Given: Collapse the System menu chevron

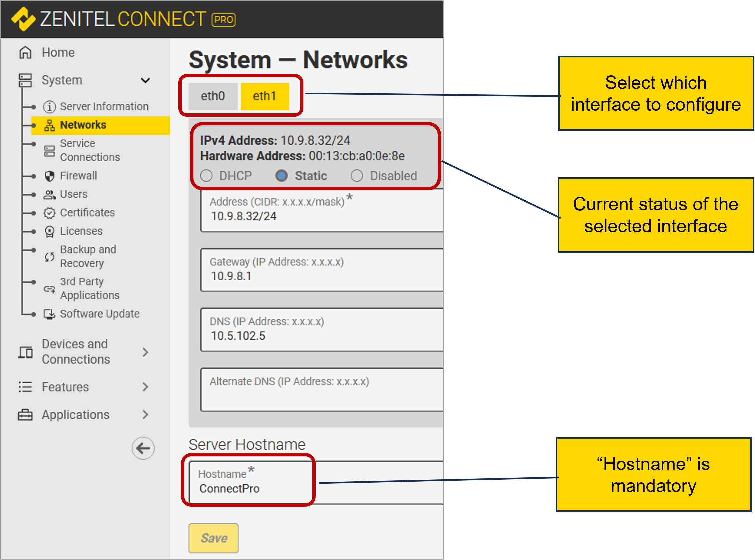Looking at the screenshot, I should point(145,80).
